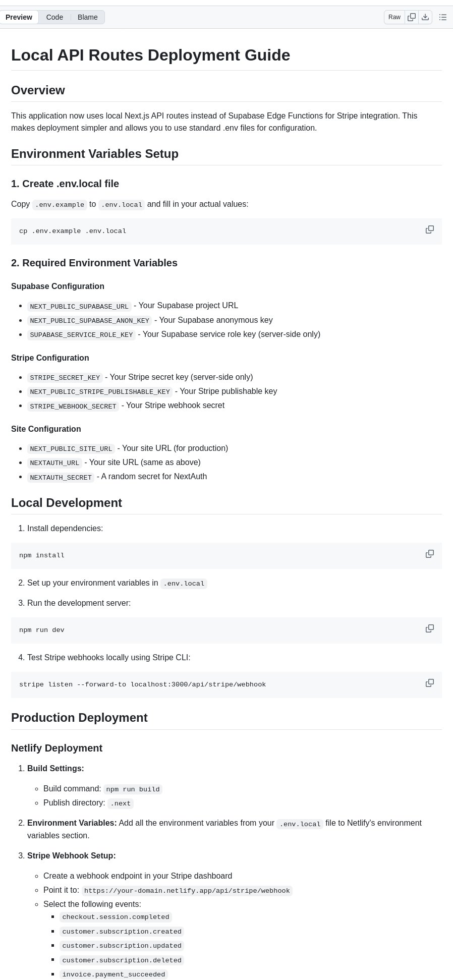453x980 pixels.
Task: Click the Production Deployment heading
Action: click(79, 718)
